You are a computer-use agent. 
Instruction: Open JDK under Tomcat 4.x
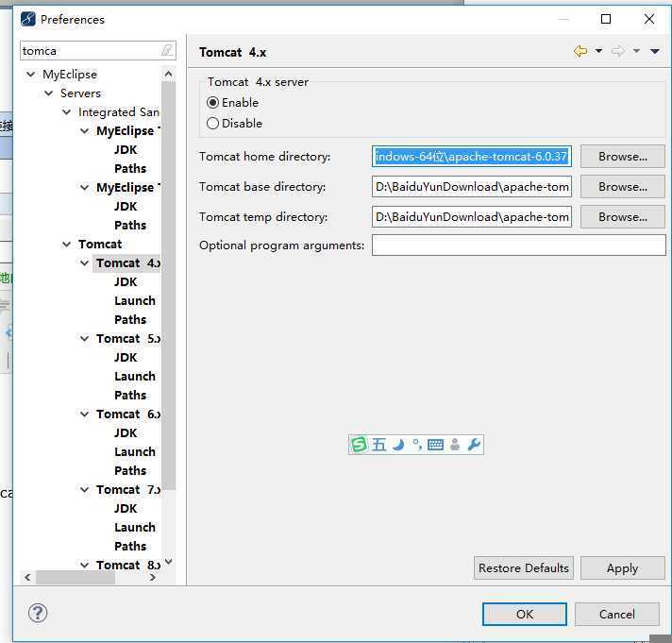(x=126, y=282)
